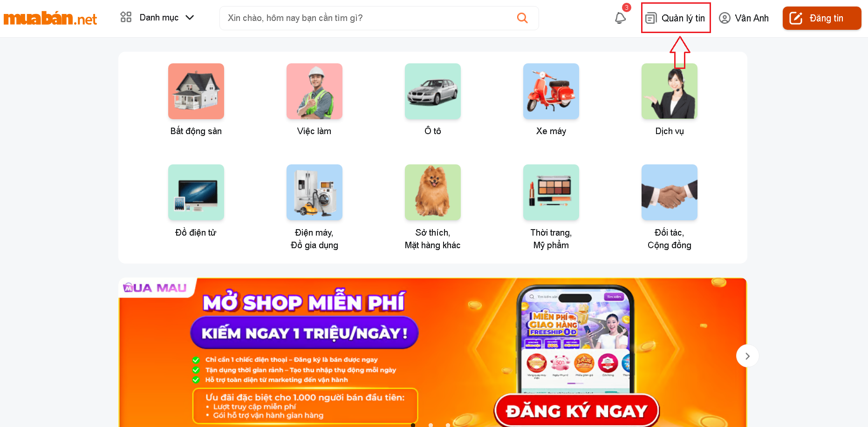Image resolution: width=868 pixels, height=427 pixels.
Task: Expand the Danh mục dropdown menu
Action: pyautogui.click(x=157, y=18)
